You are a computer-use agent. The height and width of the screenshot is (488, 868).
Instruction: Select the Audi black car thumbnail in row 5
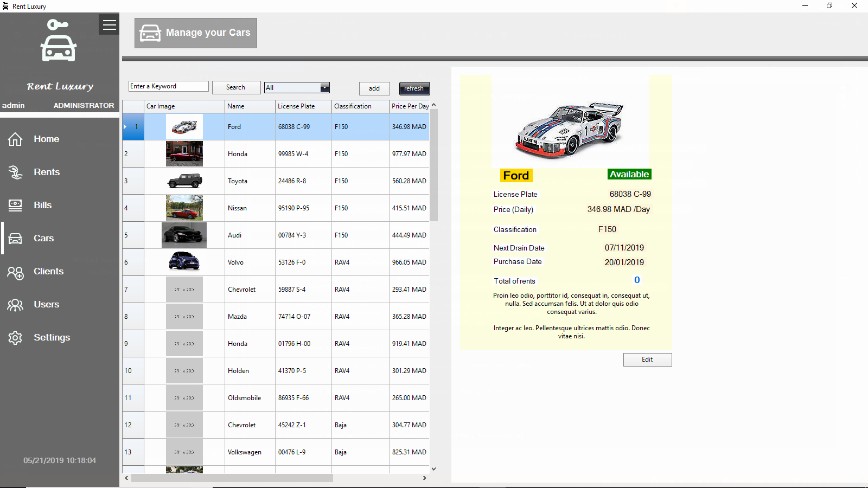tap(184, 235)
